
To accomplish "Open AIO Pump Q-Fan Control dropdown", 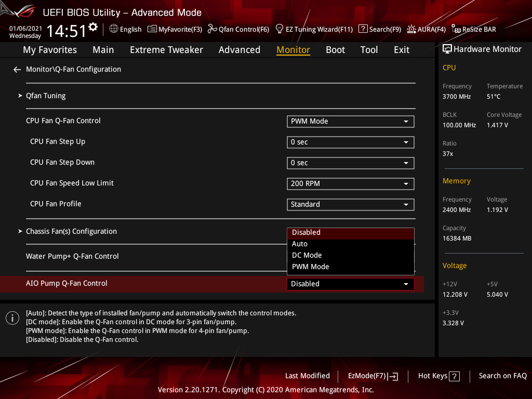I will point(351,284).
